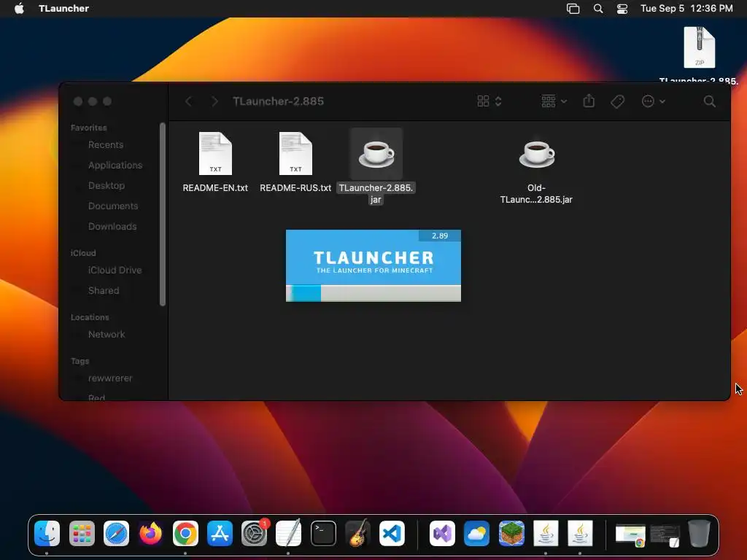Click the Finder share icon
Screen dimensions: 747x560
(x=589, y=101)
